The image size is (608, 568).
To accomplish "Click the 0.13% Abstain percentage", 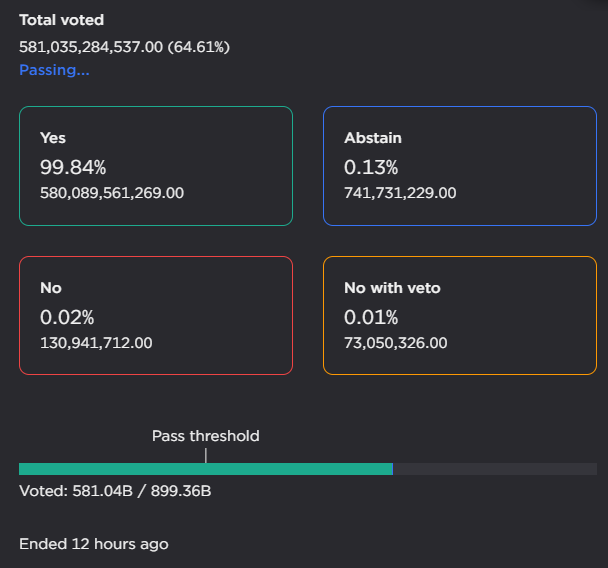I will tap(371, 166).
